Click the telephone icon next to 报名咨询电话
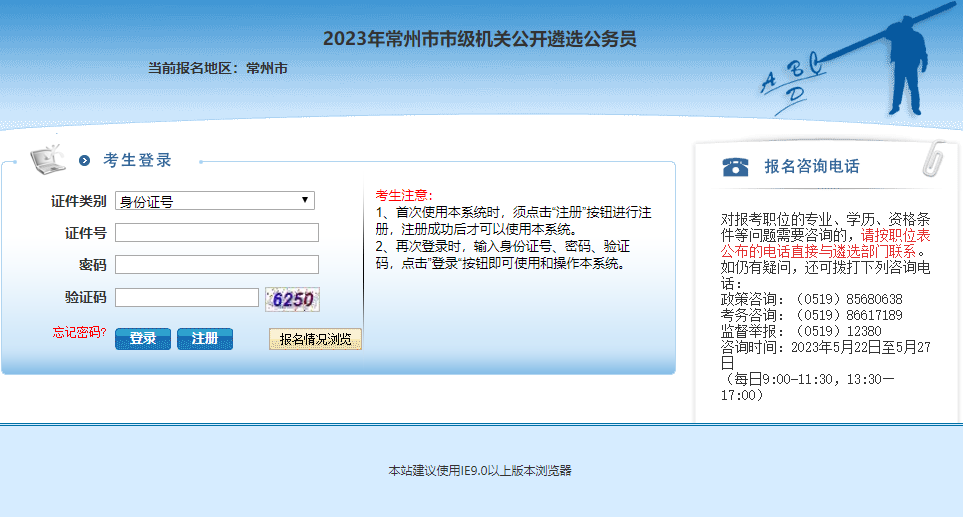 [x=736, y=167]
